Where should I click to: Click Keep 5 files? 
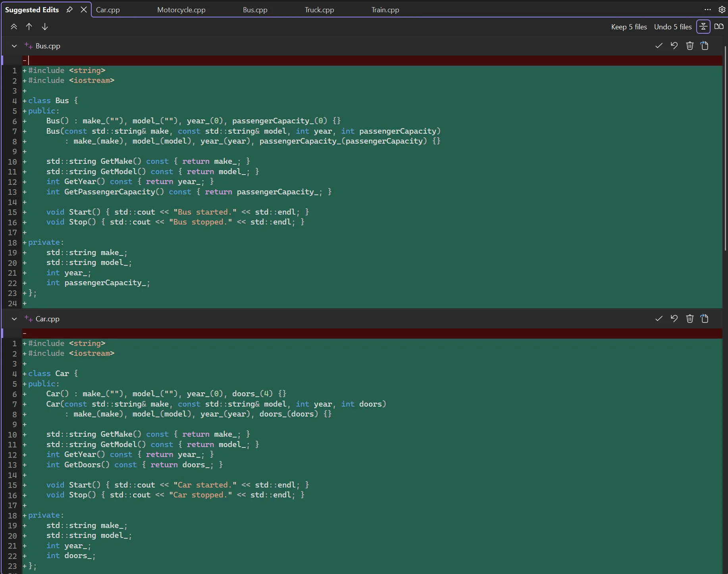coord(629,27)
